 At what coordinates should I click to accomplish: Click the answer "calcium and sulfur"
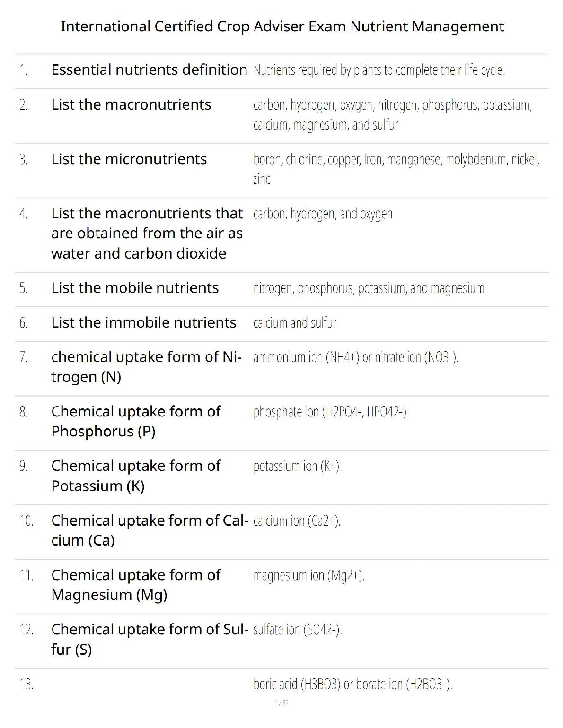click(295, 323)
